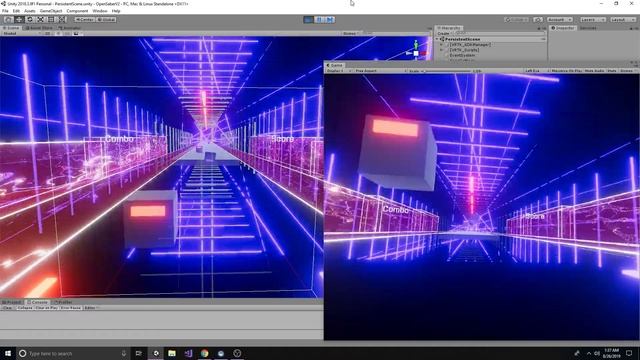This screenshot has height=360, width=640.
Task: Click the Play button
Action: tap(309, 20)
